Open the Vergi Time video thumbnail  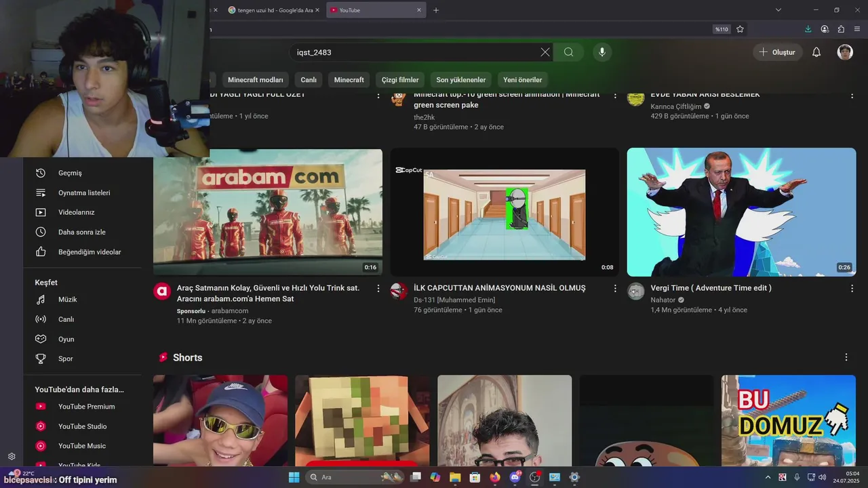[x=741, y=212]
